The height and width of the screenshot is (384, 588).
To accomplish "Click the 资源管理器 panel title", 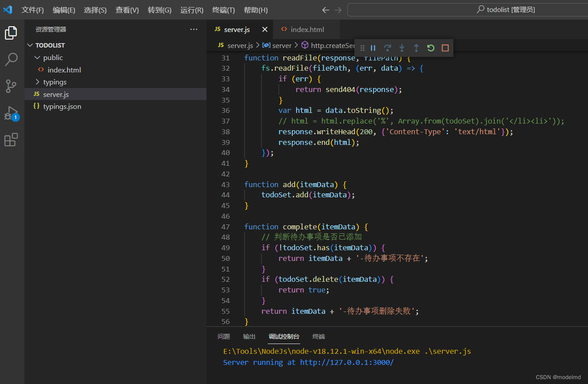I will 51,29.
